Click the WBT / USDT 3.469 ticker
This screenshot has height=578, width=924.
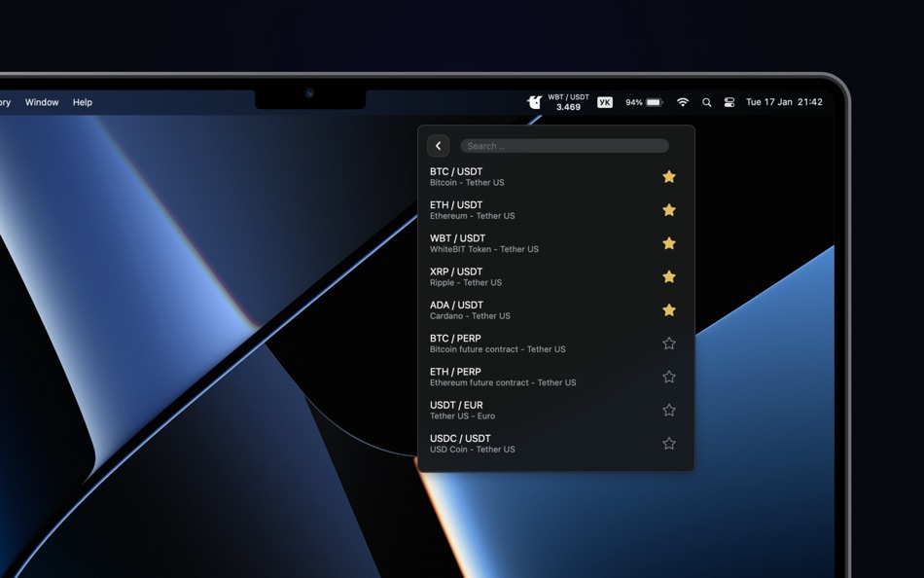(x=568, y=102)
